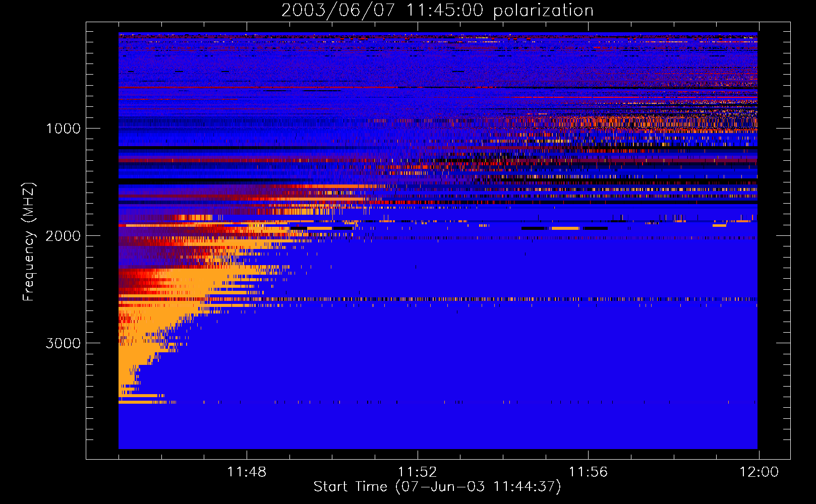Click the '2000' frequency tick label

[63, 236]
